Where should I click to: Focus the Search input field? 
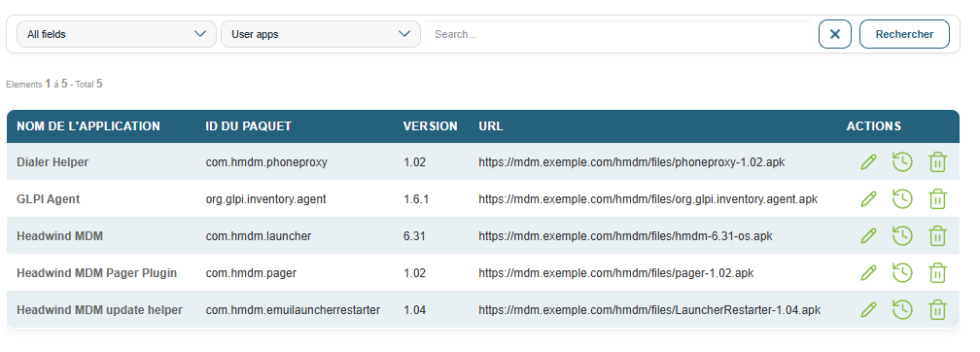click(617, 34)
